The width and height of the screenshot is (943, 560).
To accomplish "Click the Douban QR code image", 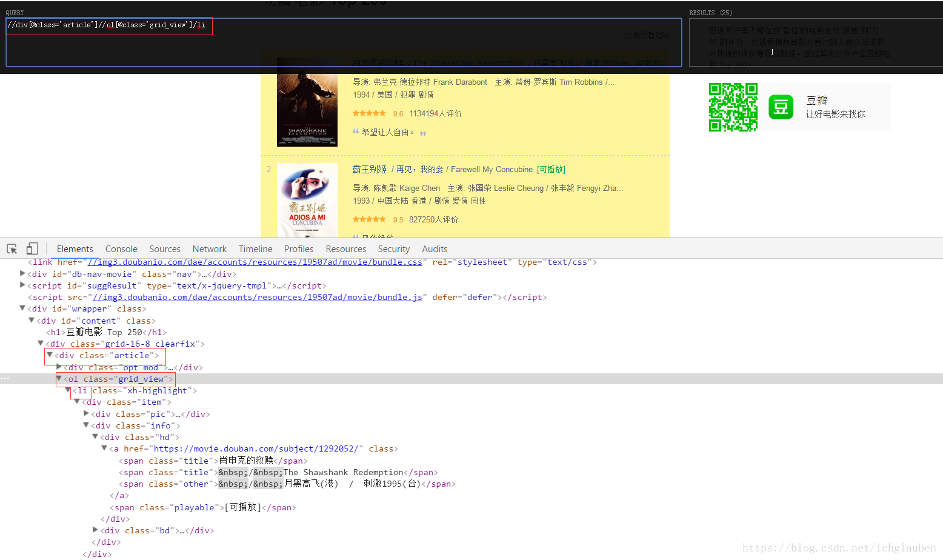I will coord(733,107).
